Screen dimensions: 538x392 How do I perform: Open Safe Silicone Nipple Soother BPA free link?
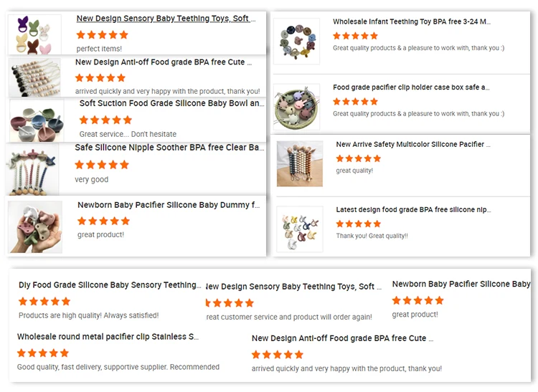point(169,148)
